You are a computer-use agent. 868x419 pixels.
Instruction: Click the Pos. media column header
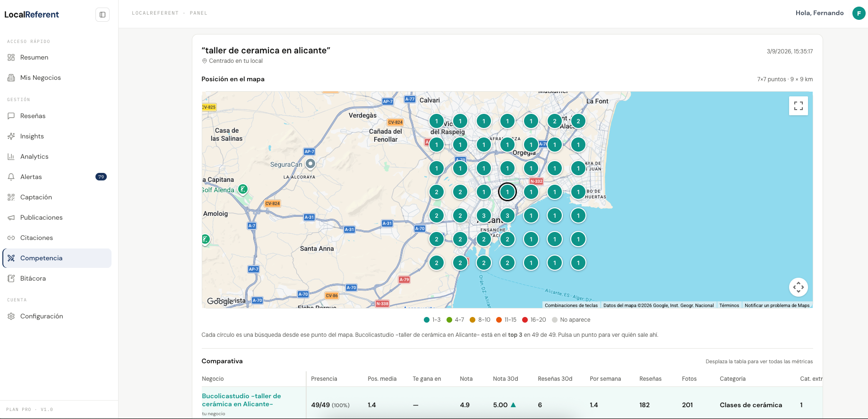[382, 379]
